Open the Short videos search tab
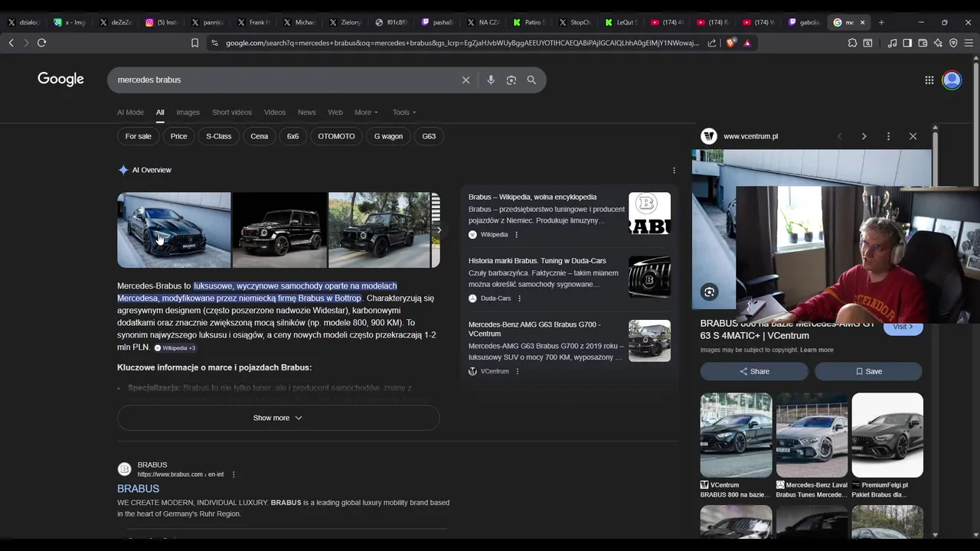980x551 pixels. coord(232,112)
